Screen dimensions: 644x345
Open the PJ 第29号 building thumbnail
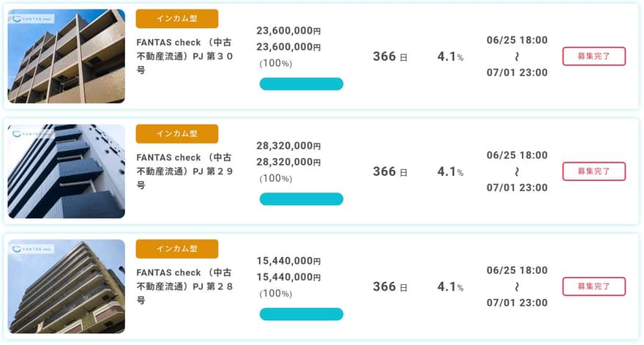66,171
